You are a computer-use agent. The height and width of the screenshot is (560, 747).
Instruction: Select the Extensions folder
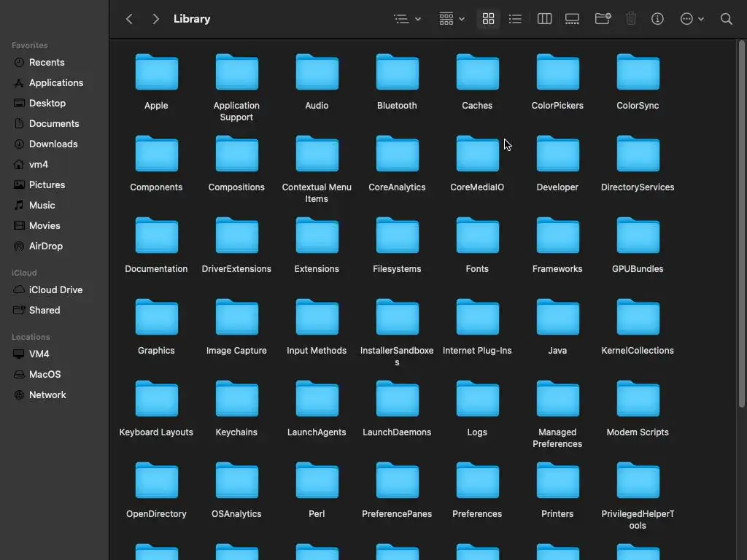[x=317, y=236]
